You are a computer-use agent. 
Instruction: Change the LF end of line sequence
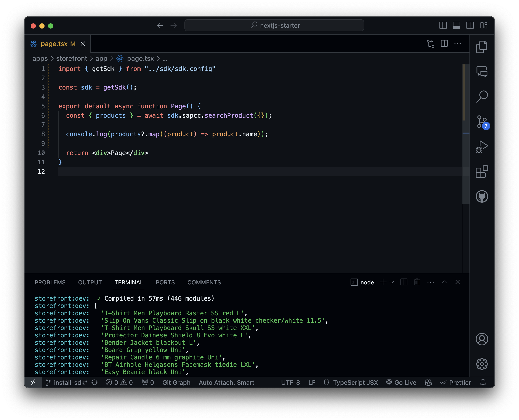click(312, 383)
